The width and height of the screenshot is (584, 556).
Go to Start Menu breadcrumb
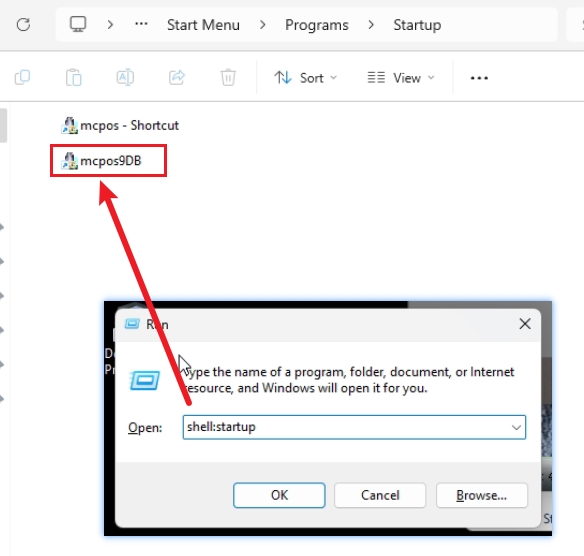coord(203,25)
